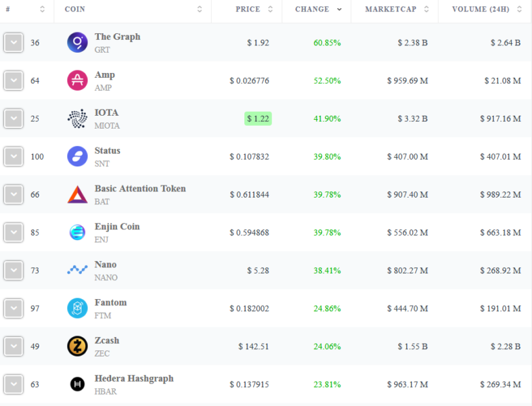Viewport: 532px width, 406px height.
Task: Click the Hedera Hashgraph black logo
Action: coord(77,384)
